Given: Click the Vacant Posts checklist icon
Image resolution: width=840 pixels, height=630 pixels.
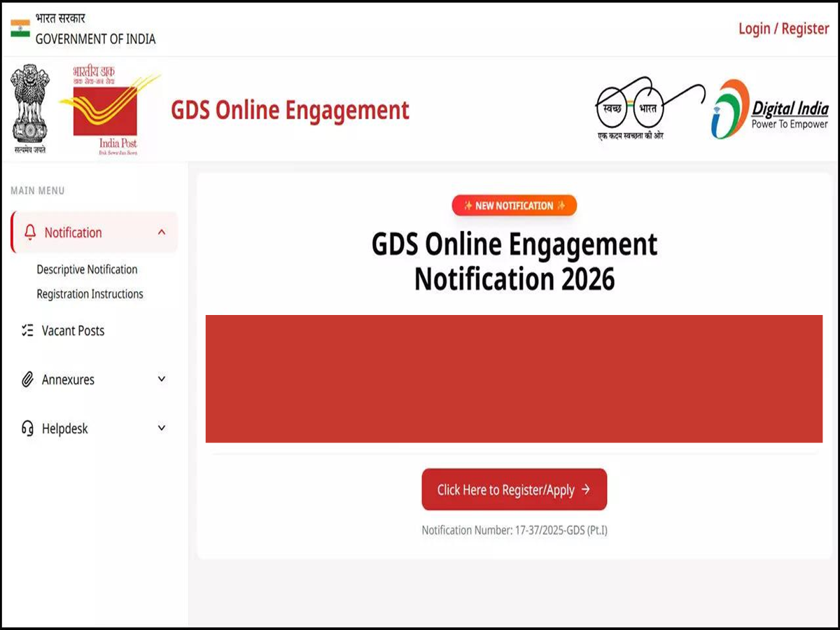Looking at the screenshot, I should point(27,330).
